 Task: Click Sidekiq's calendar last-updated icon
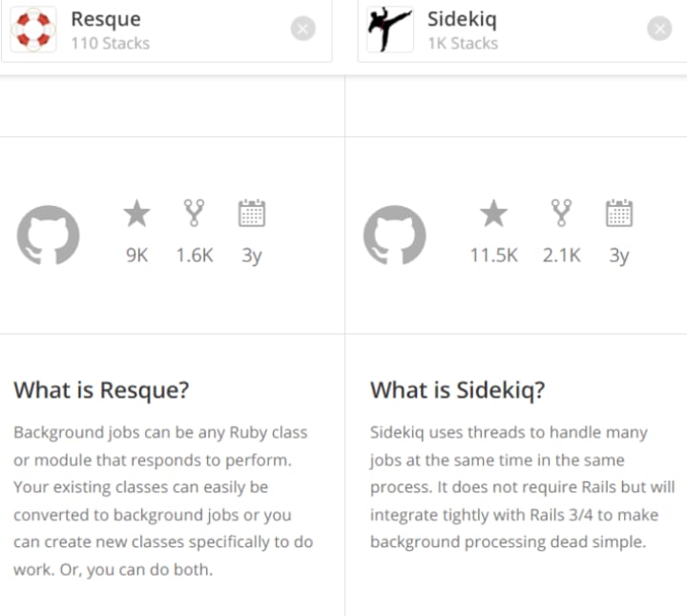[x=619, y=214]
